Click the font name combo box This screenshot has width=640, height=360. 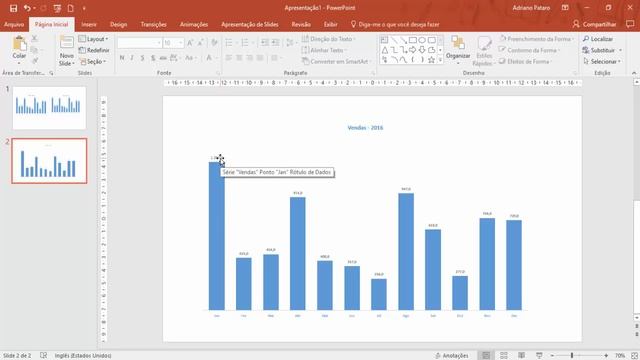(139, 43)
